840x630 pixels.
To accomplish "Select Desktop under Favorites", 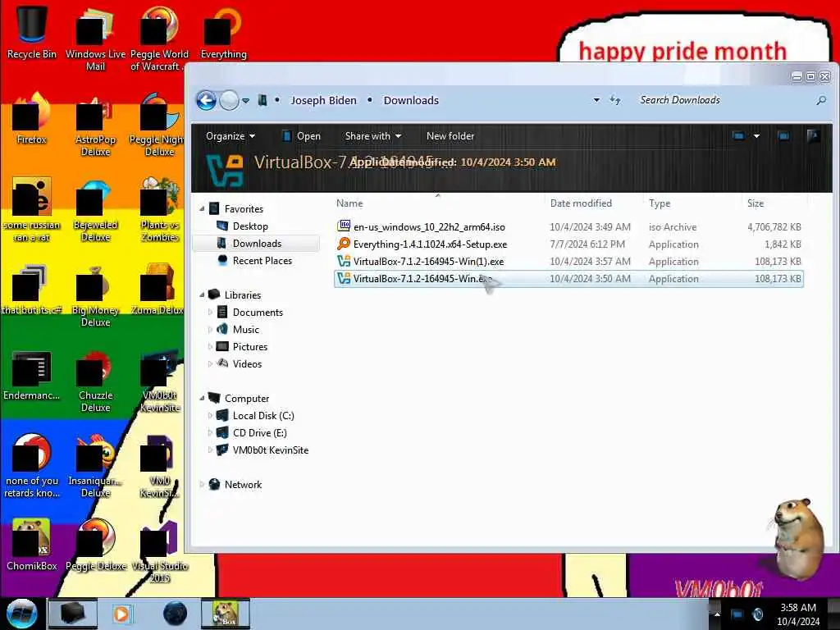I will (x=250, y=226).
